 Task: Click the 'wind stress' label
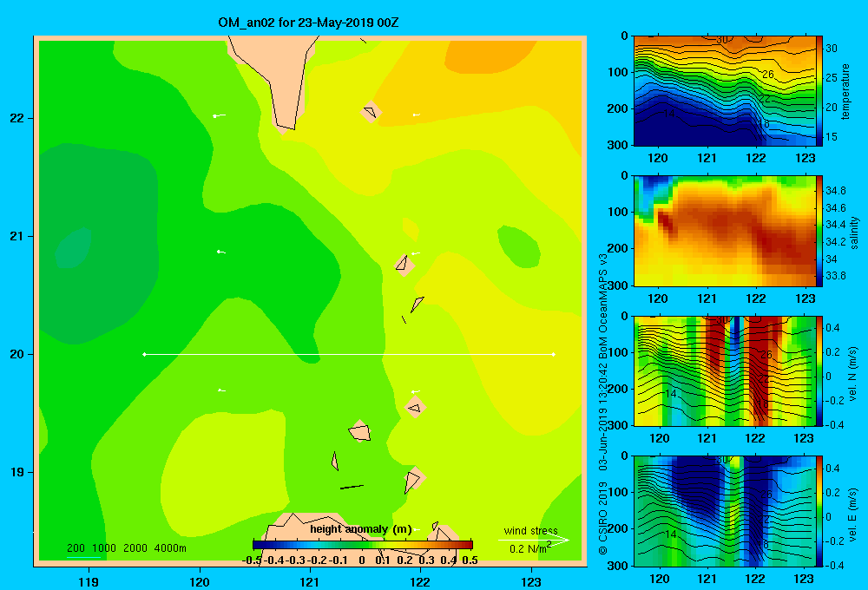[530, 530]
